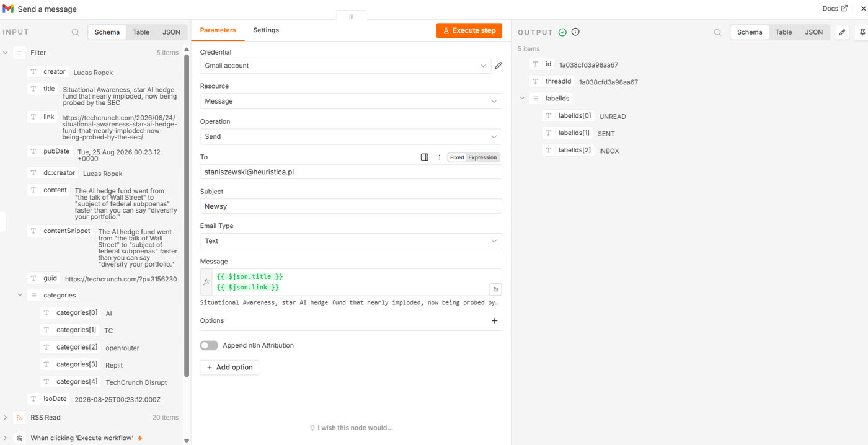The height and width of the screenshot is (445, 868).
Task: Open the Docs link
Action: click(835, 9)
